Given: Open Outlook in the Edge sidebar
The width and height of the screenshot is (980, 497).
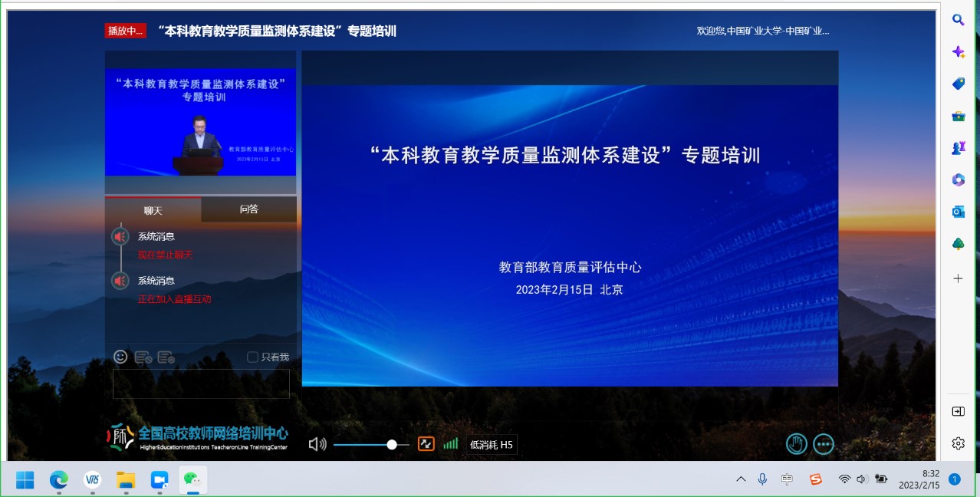Looking at the screenshot, I should [958, 212].
